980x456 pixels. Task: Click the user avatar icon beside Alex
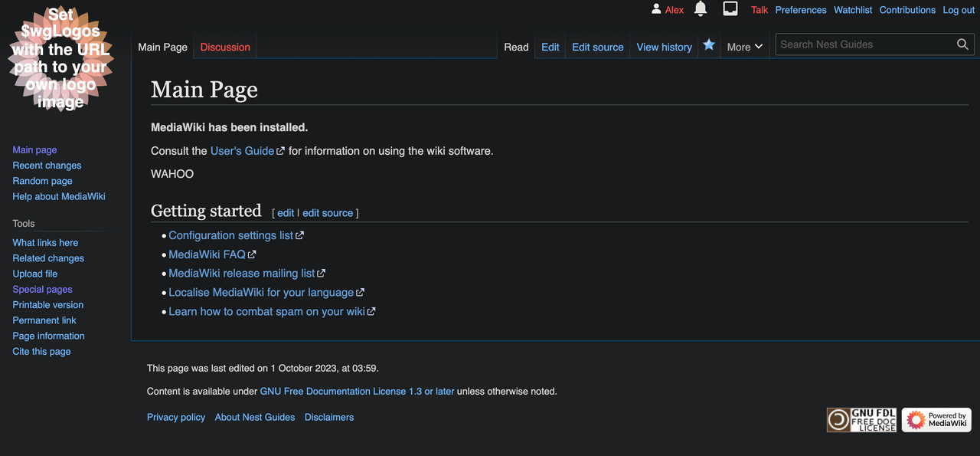tap(656, 9)
